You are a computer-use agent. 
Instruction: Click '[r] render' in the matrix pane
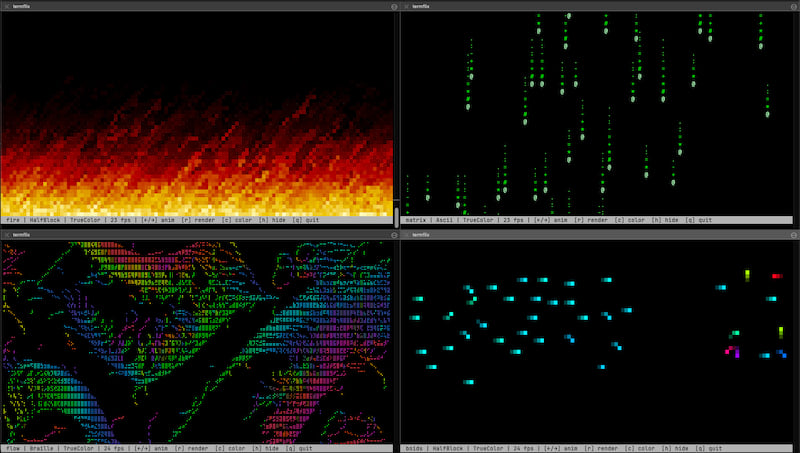(591, 220)
